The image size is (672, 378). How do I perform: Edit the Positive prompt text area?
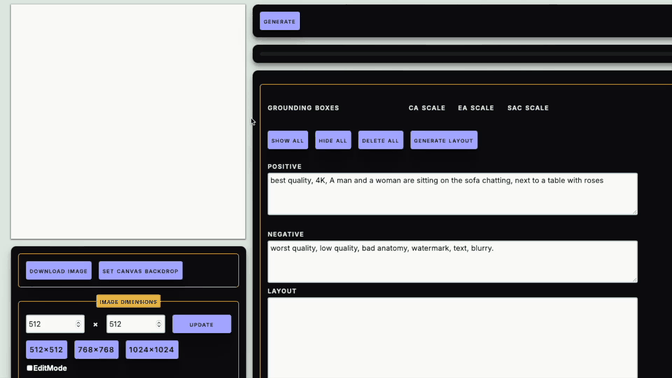(x=453, y=194)
